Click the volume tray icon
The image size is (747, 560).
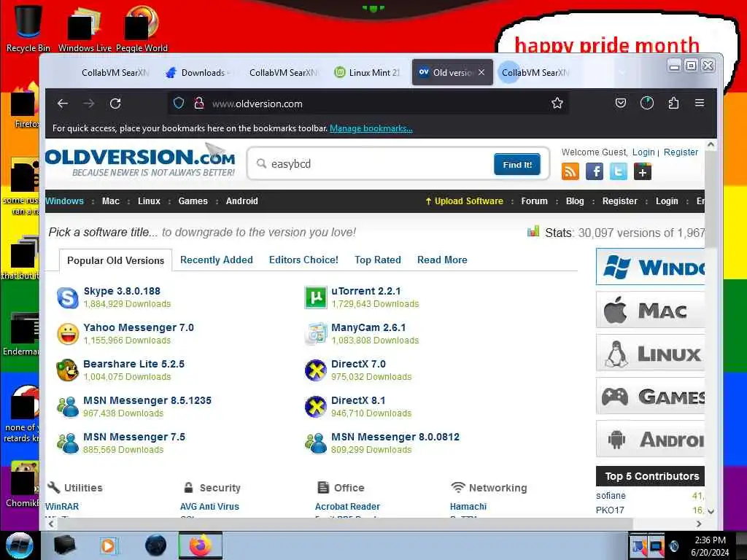[x=673, y=545]
